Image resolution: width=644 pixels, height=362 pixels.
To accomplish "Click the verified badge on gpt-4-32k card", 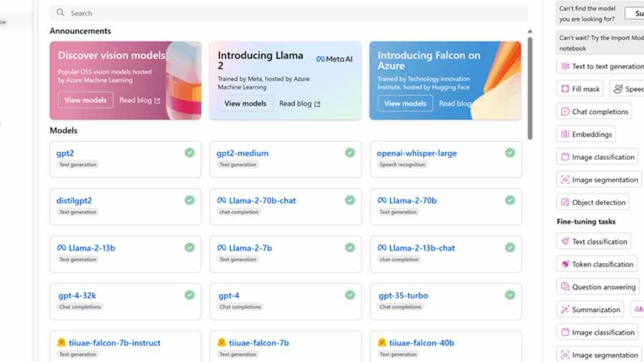I will click(x=190, y=295).
